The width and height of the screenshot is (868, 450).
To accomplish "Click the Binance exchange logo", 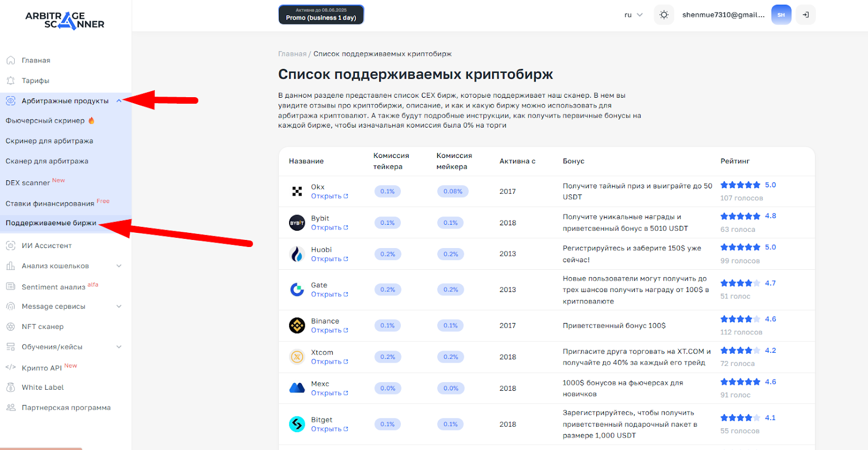I will [297, 326].
